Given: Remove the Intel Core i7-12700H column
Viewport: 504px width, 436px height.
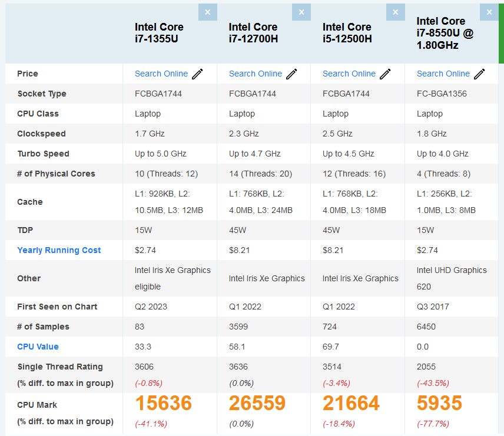Looking at the screenshot, I should point(301,12).
